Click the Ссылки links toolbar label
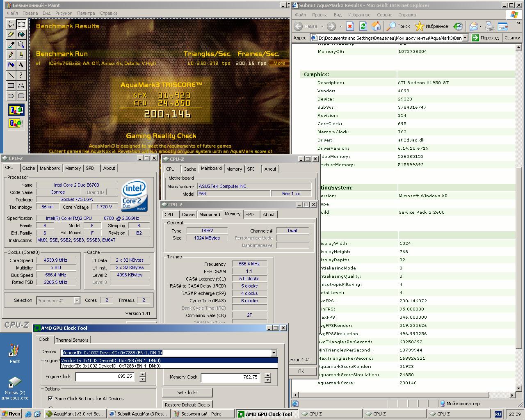 (x=512, y=38)
